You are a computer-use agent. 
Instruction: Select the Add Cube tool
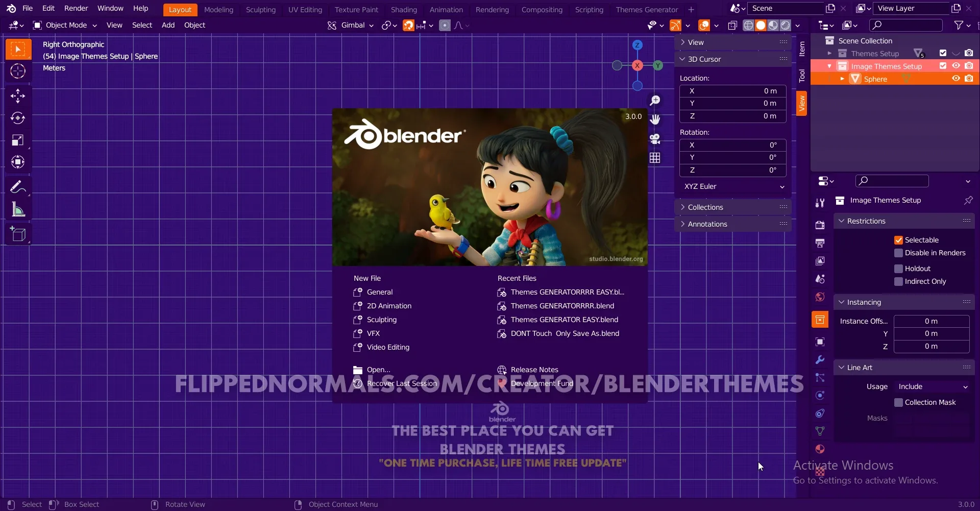click(18, 234)
